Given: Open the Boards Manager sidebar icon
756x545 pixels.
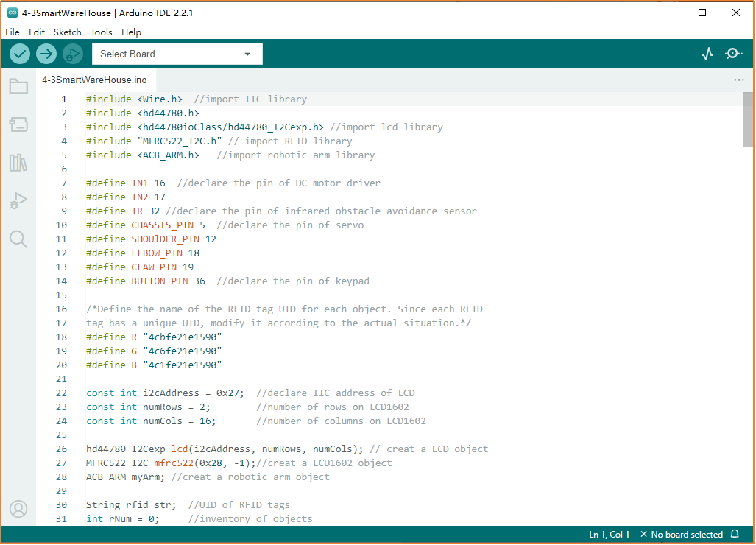Looking at the screenshot, I should coord(18,122).
